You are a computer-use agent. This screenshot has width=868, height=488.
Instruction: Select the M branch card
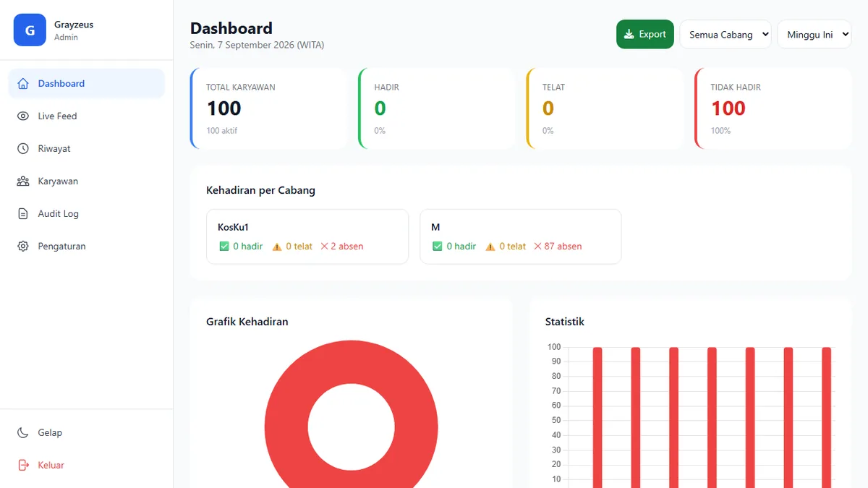(521, 236)
